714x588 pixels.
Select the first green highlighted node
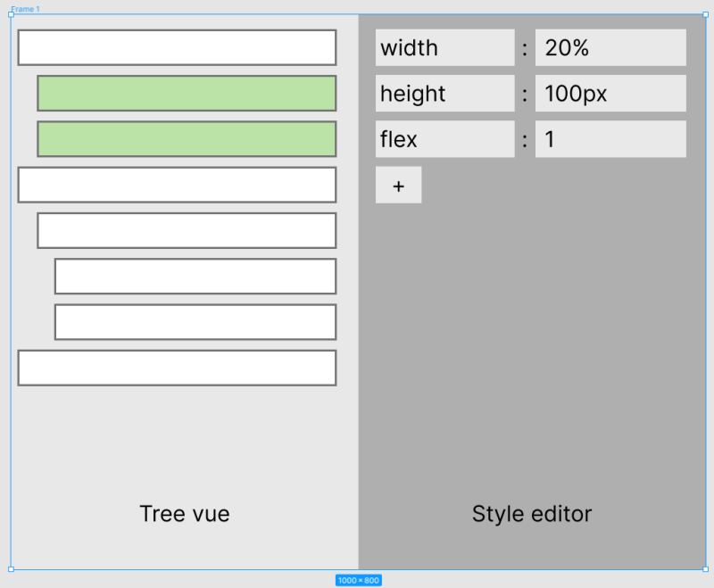point(186,93)
